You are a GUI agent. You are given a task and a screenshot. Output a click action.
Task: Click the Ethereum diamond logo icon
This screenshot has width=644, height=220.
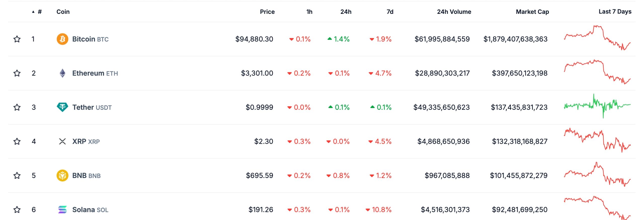(62, 73)
